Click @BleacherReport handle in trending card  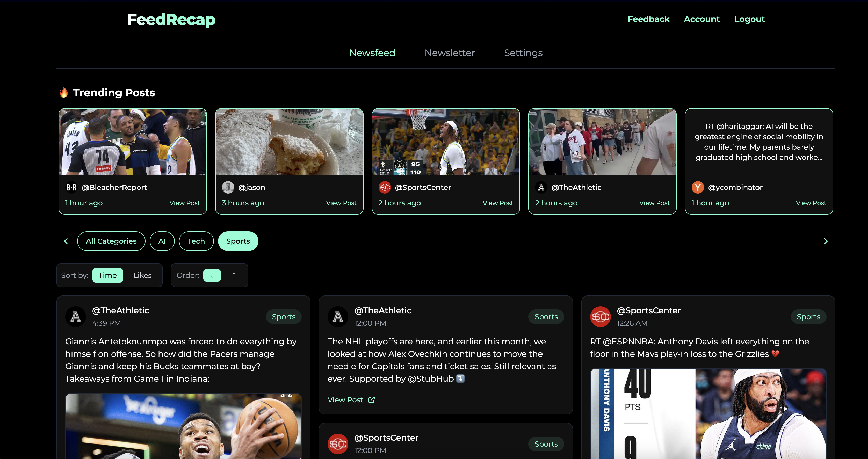point(114,187)
